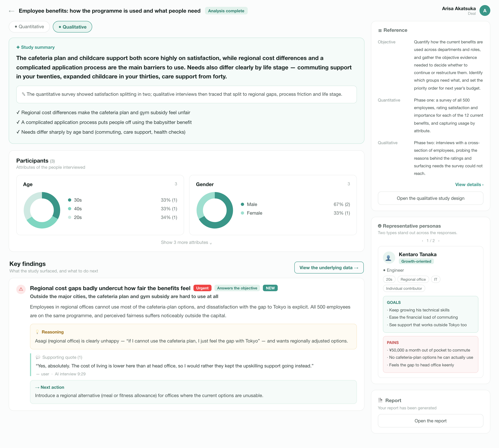This screenshot has width=499, height=448.
Task: Click Kentaro Tanaka's avatar picture
Action: [x=389, y=257]
